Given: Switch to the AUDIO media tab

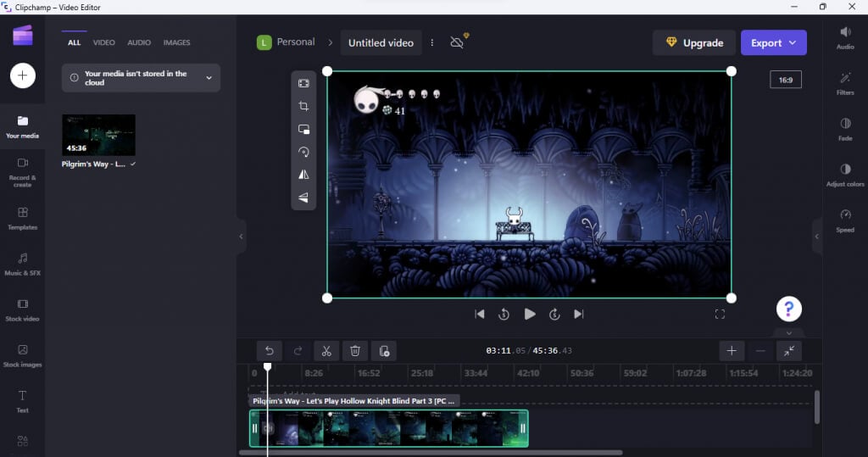Looking at the screenshot, I should 139,42.
